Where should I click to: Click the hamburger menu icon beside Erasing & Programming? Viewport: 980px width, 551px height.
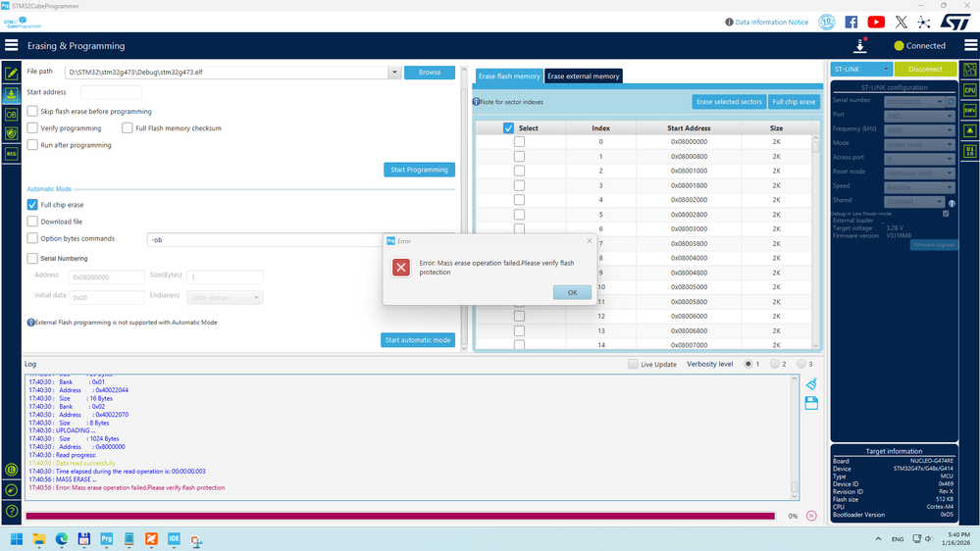[x=11, y=45]
